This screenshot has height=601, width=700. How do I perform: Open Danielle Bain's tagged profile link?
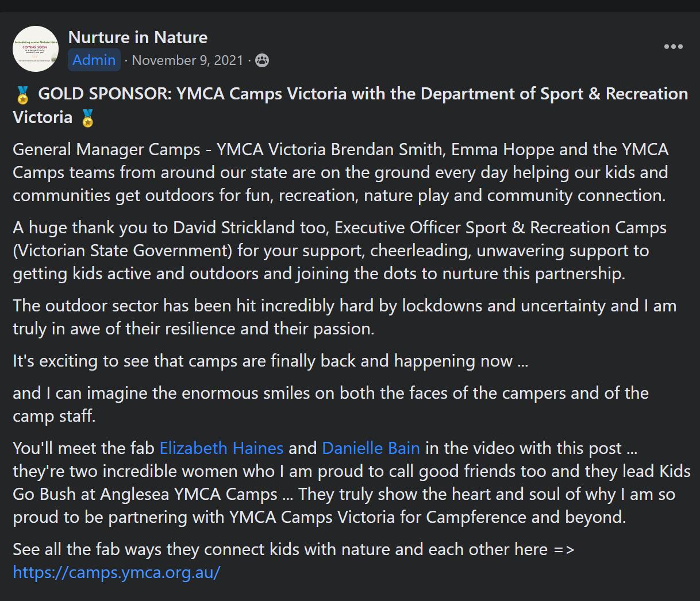coord(371,448)
